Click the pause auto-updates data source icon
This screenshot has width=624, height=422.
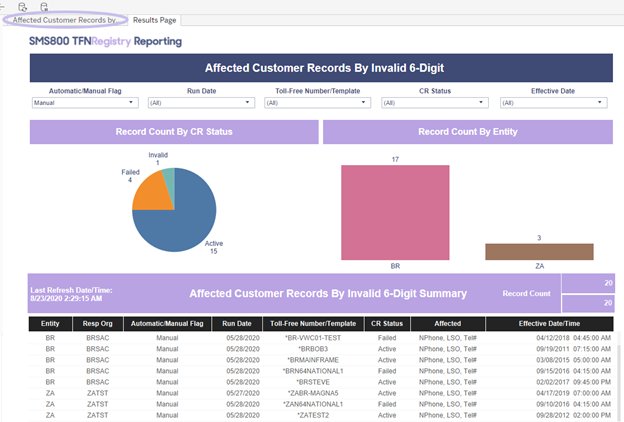(44, 6)
